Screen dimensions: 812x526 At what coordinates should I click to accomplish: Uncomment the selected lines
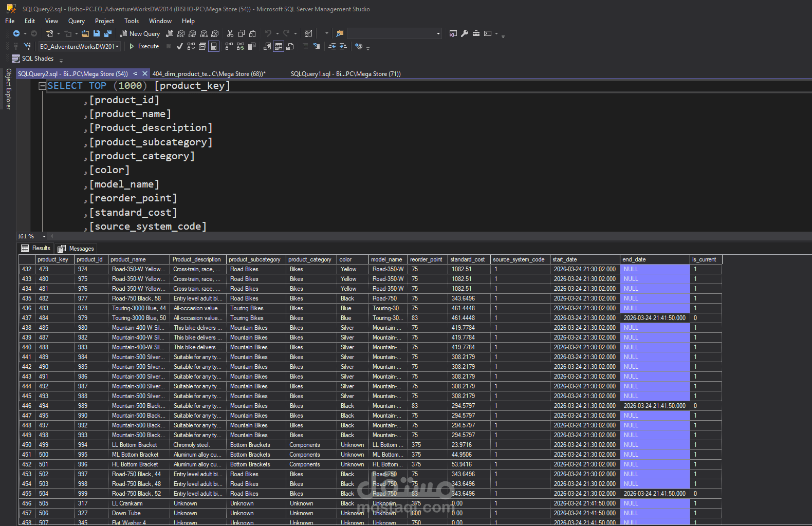click(317, 46)
